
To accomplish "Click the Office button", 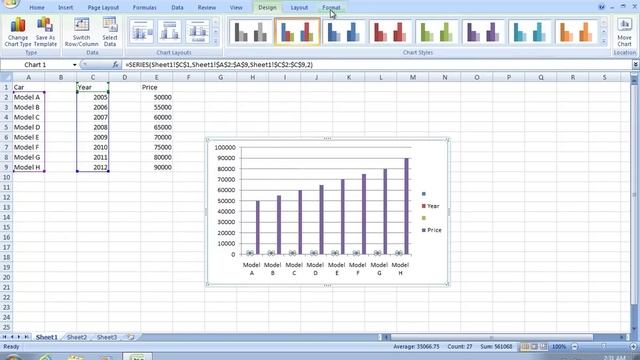I will click(10, 4).
